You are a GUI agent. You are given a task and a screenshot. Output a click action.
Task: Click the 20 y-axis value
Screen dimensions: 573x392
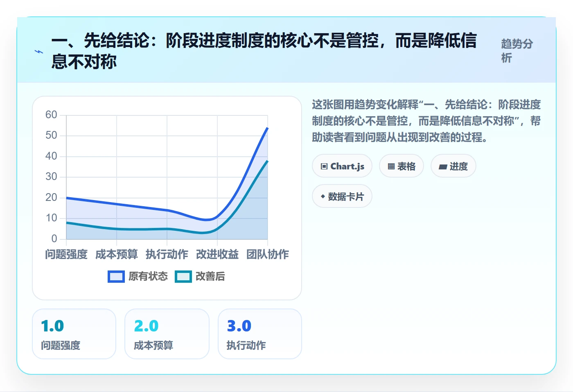click(51, 197)
